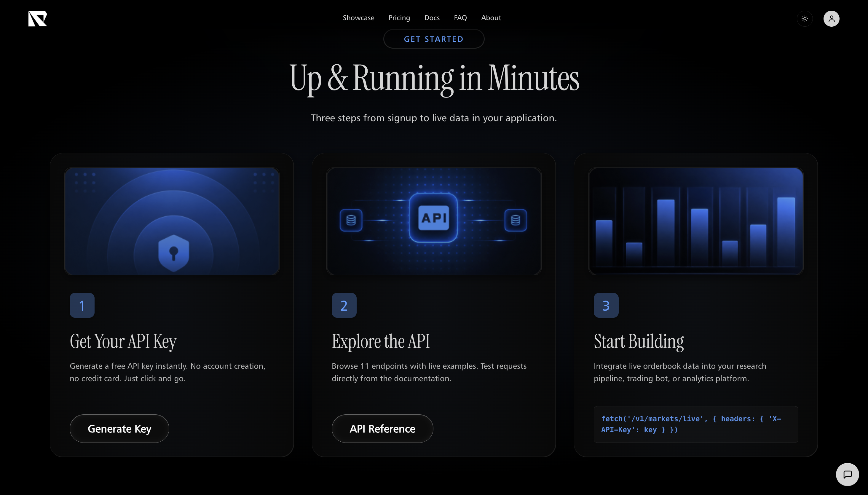Click the Generate Key button
The width and height of the screenshot is (868, 495).
point(119,428)
